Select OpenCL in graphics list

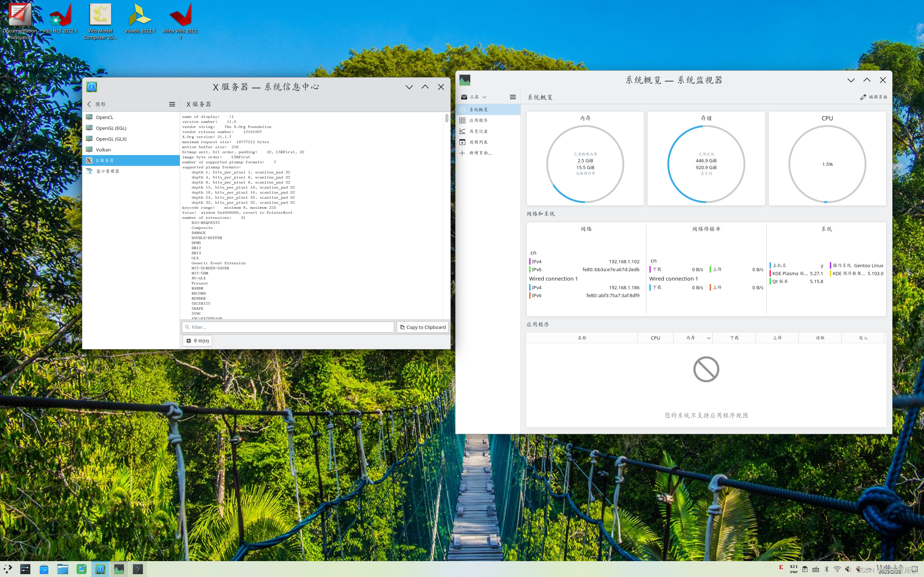pos(104,117)
